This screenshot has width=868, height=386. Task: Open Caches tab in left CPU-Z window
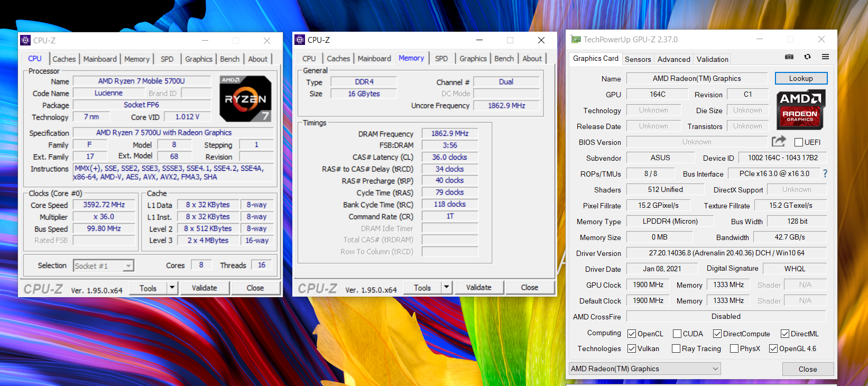pos(64,59)
